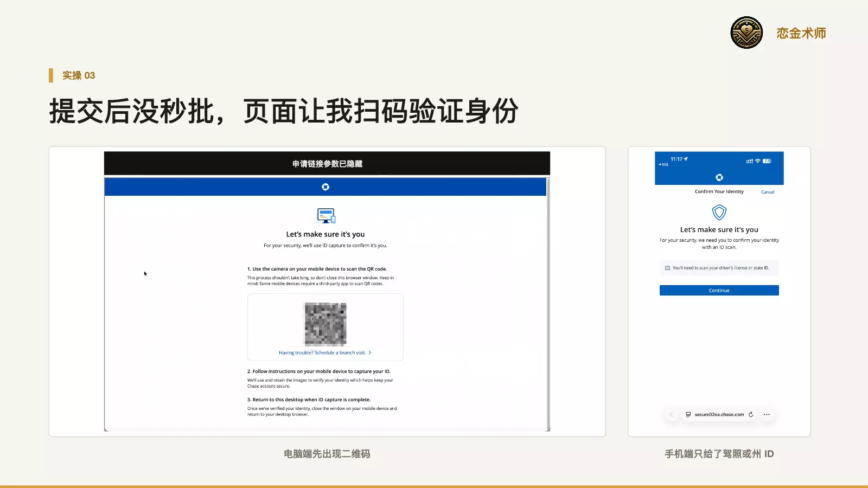Click caption '电脑端先出现二维码'
Image resolution: width=868 pixels, height=488 pixels.
[x=327, y=454]
